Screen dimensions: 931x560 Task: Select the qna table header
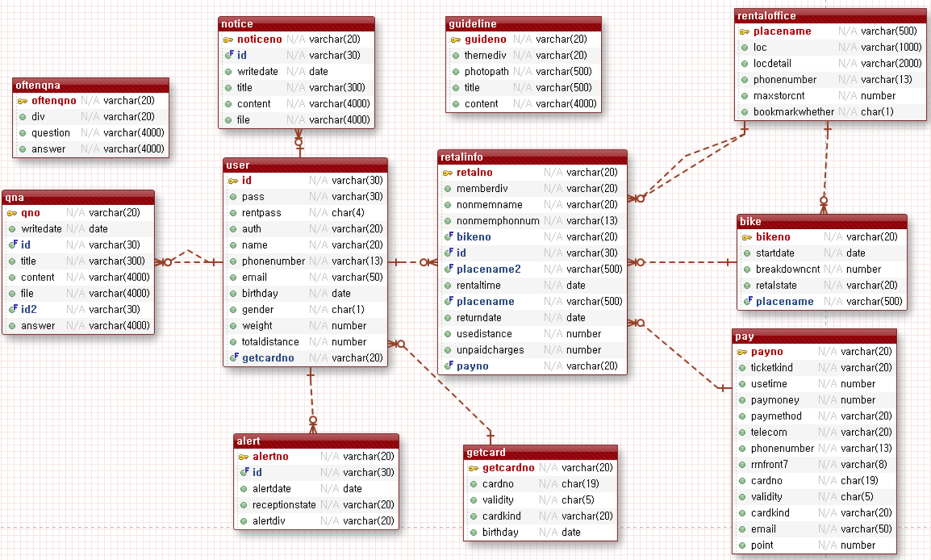pos(78,197)
